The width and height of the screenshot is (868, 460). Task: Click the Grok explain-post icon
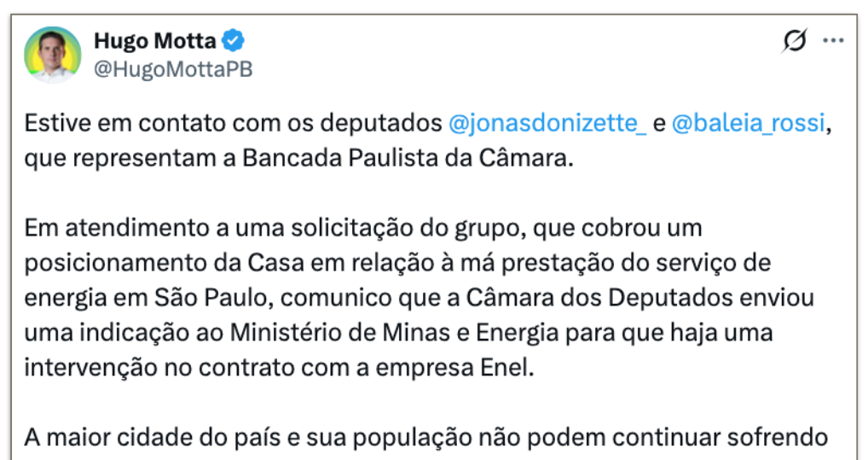click(794, 40)
